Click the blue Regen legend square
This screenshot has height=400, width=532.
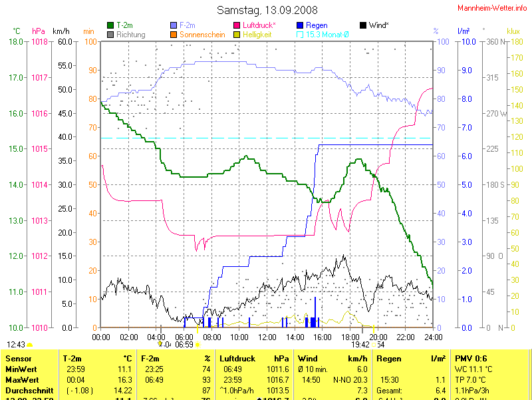point(300,25)
